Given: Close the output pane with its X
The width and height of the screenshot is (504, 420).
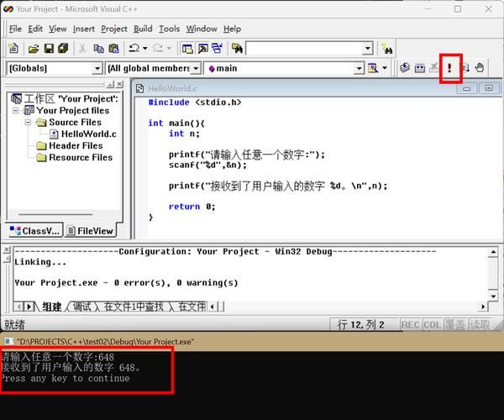Looking at the screenshot, I should pyautogui.click(x=8, y=249).
